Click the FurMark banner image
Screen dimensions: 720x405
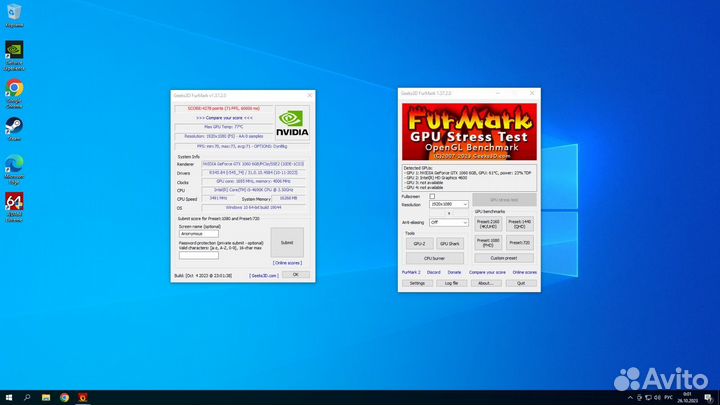click(x=469, y=132)
